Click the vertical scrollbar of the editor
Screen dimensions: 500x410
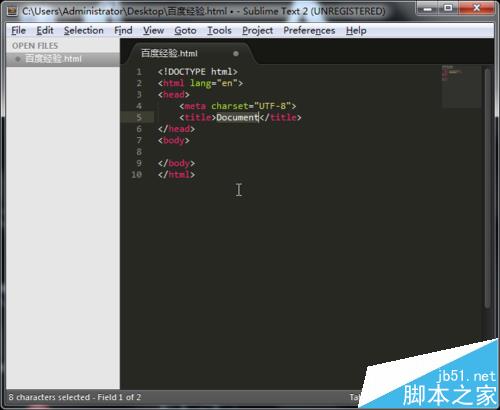[x=487, y=188]
